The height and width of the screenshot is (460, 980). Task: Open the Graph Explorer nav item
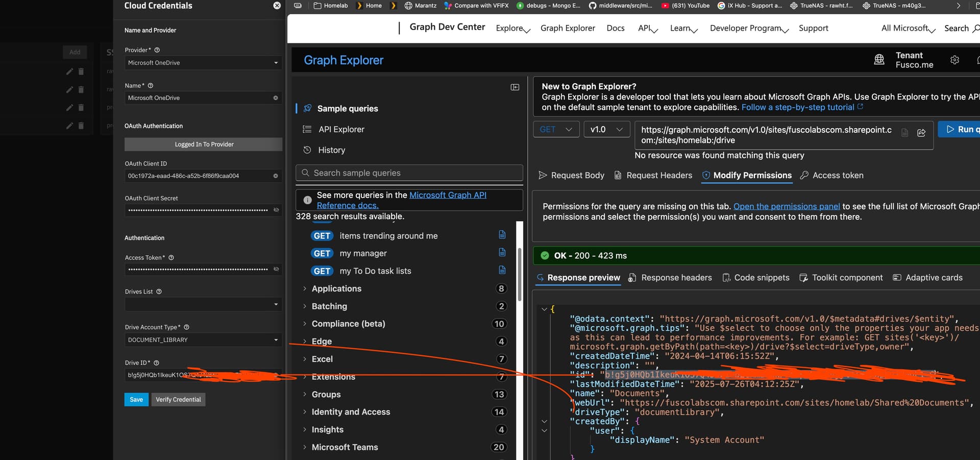(568, 29)
